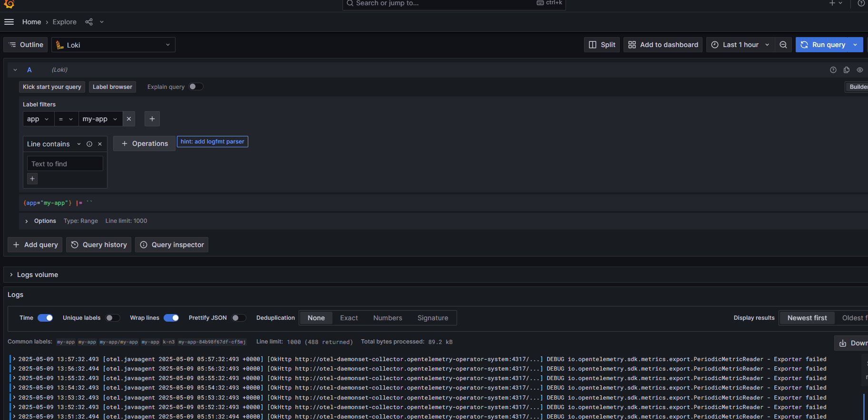Show data source help icon for query A
This screenshot has height=420, width=868.
click(x=833, y=70)
